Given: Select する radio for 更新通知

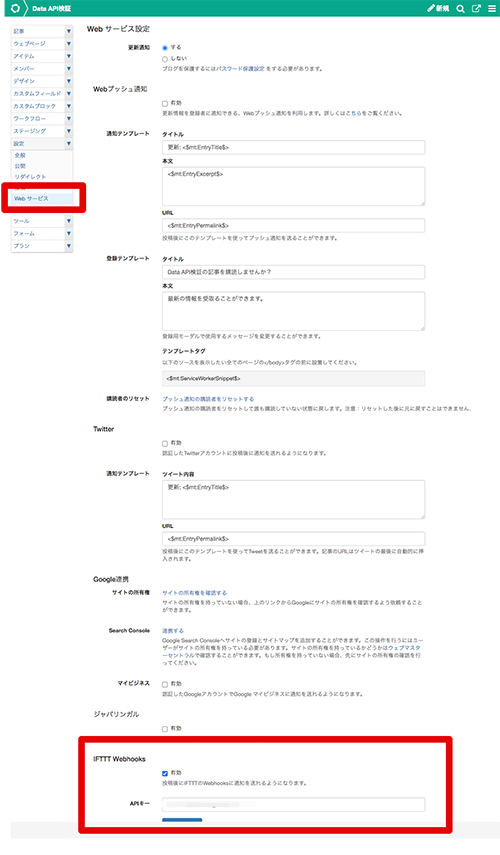Looking at the screenshot, I should tap(165, 48).
